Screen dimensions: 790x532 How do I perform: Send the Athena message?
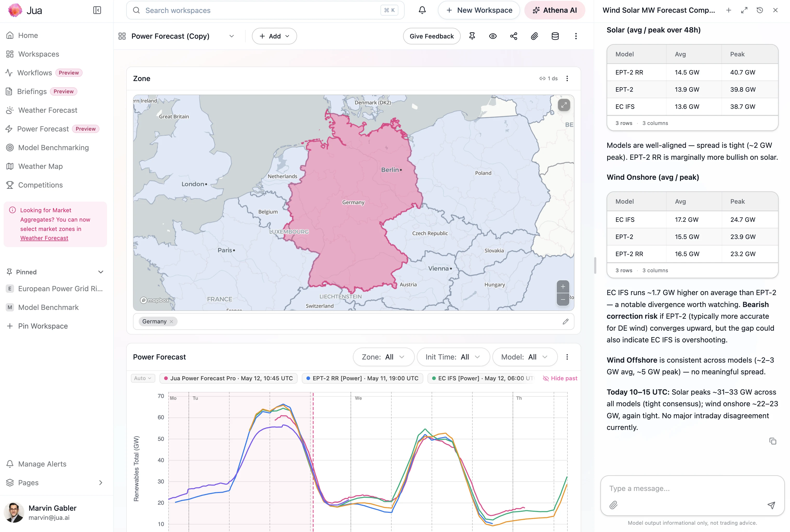(x=771, y=505)
